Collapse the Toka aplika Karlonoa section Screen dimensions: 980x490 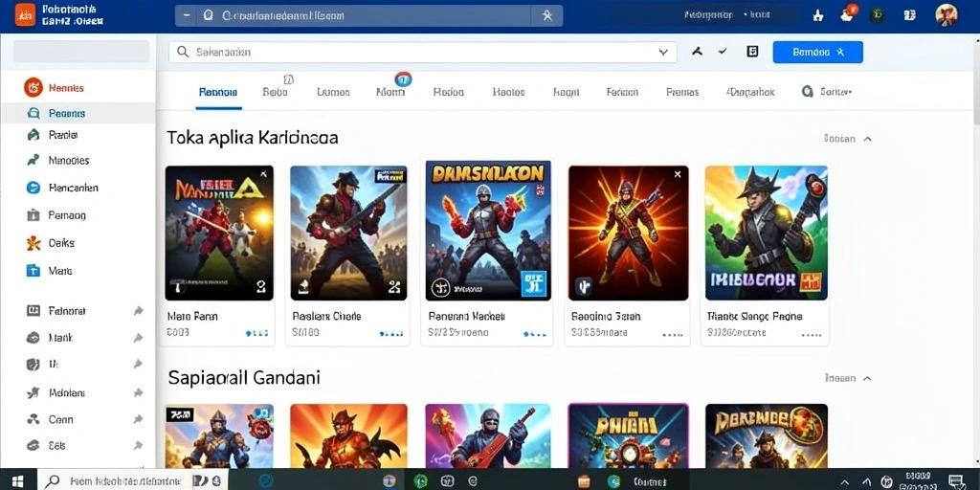pos(867,139)
